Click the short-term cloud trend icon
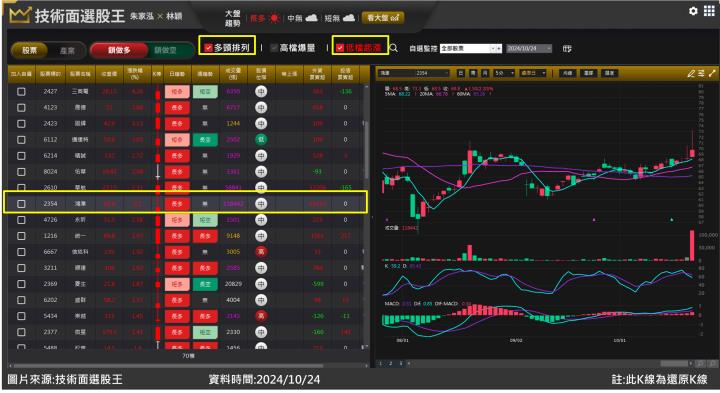Viewport: 720px width, 393px height. (x=349, y=18)
